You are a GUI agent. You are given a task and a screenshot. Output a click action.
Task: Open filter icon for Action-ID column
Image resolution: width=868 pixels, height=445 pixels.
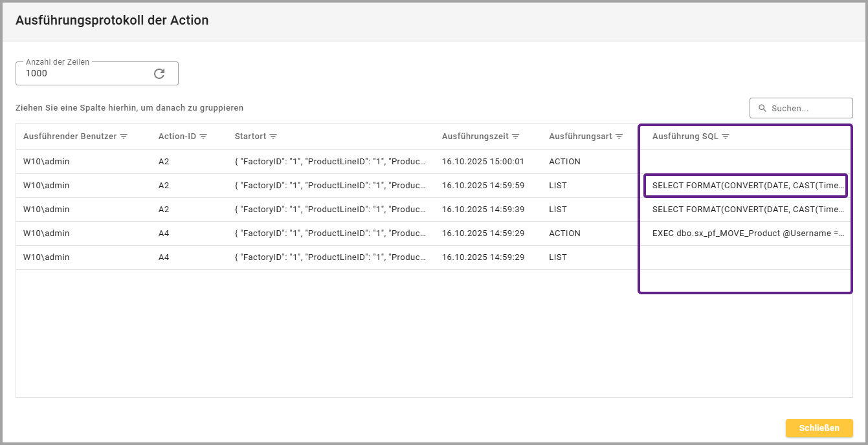point(203,136)
